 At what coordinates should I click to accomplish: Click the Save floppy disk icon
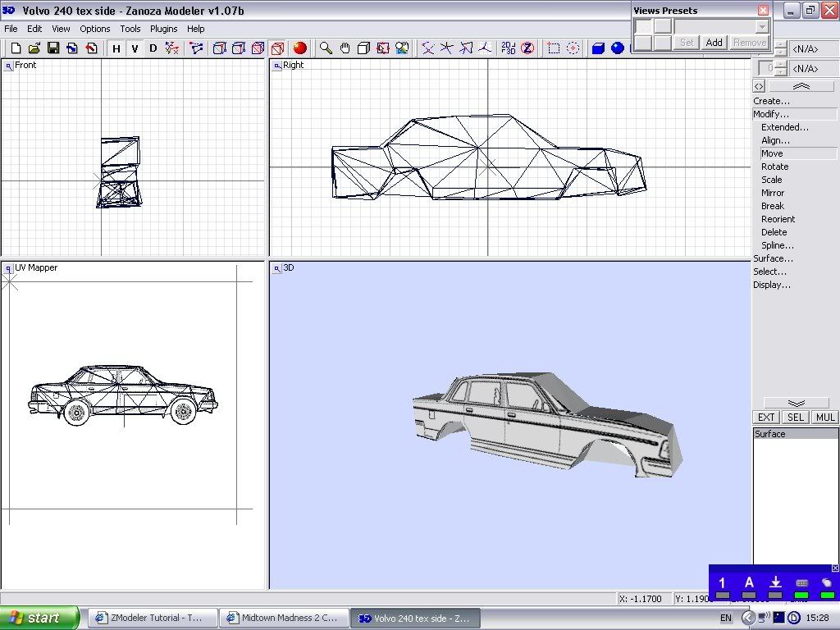click(x=53, y=48)
